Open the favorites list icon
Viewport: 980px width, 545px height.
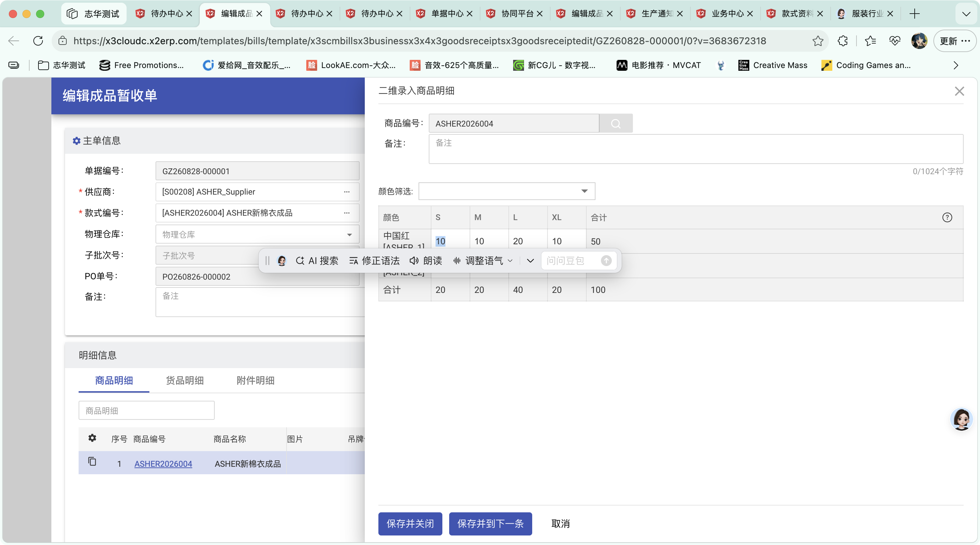pyautogui.click(x=870, y=41)
